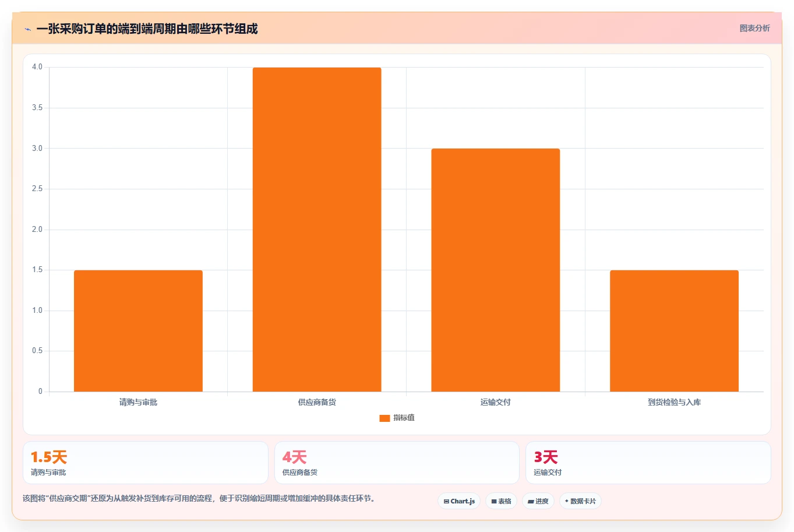The width and height of the screenshot is (794, 532).
Task: Click the 4.0 y-axis tick label
Action: point(37,67)
